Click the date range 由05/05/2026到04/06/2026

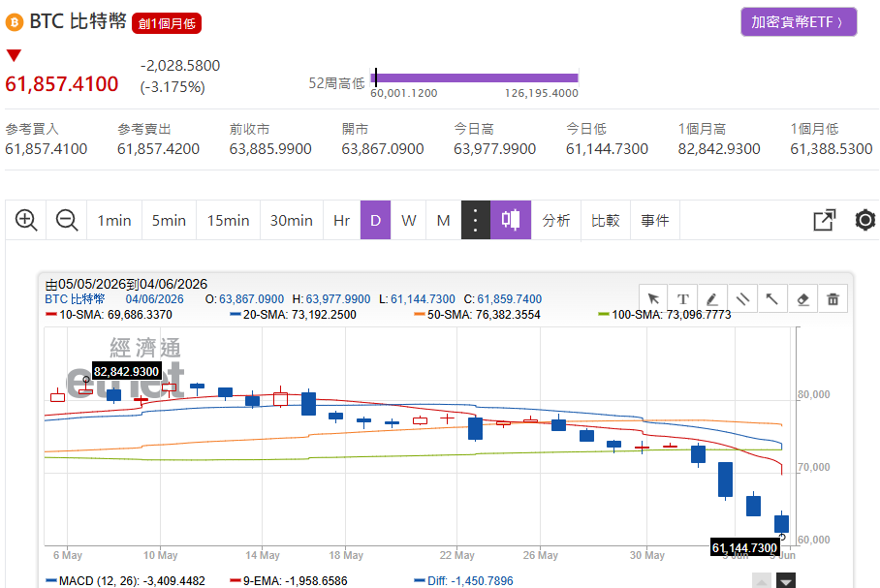coord(126,284)
